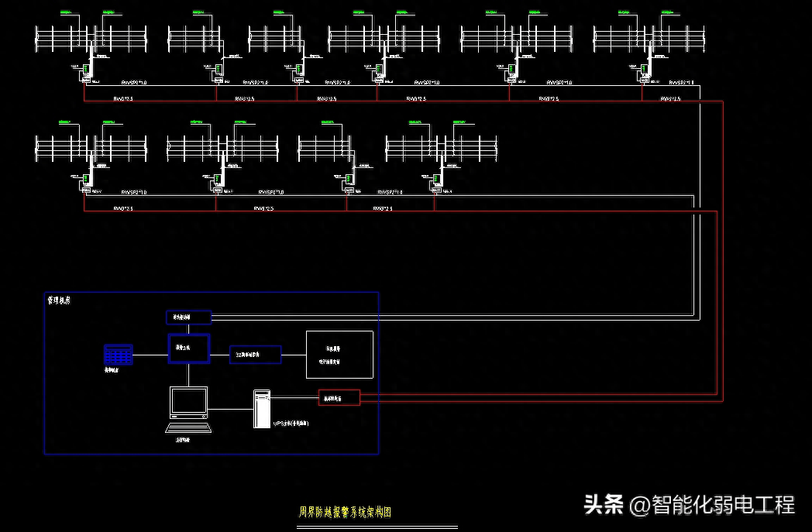Image resolution: width=812 pixels, height=532 pixels.
Task: Select the large white-outlined box in control room
Action: tap(339, 355)
